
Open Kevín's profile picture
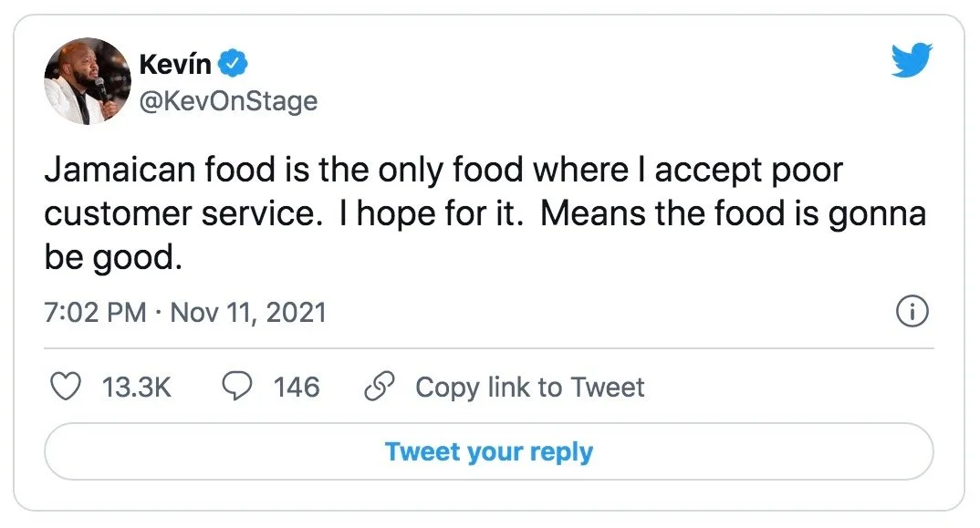87,81
